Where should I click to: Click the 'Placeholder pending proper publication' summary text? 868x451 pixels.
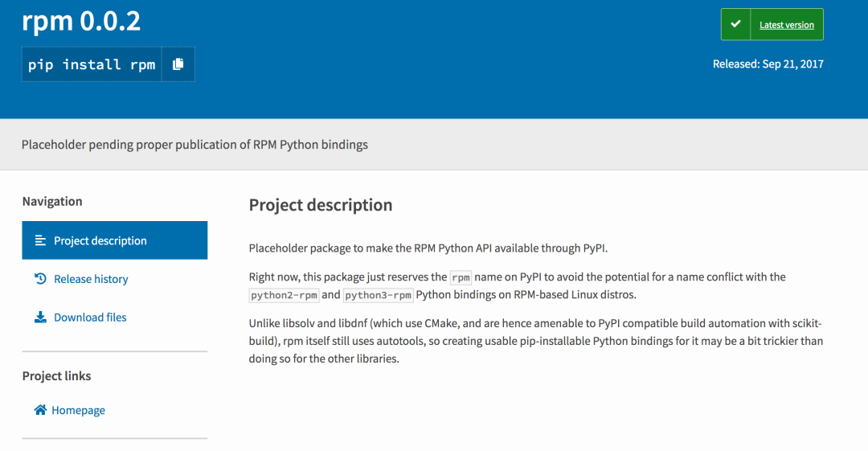pyautogui.click(x=194, y=145)
